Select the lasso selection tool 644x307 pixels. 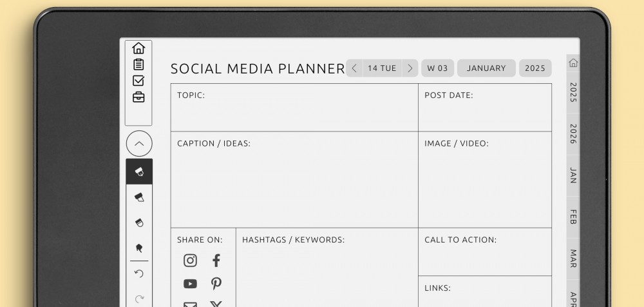139,248
